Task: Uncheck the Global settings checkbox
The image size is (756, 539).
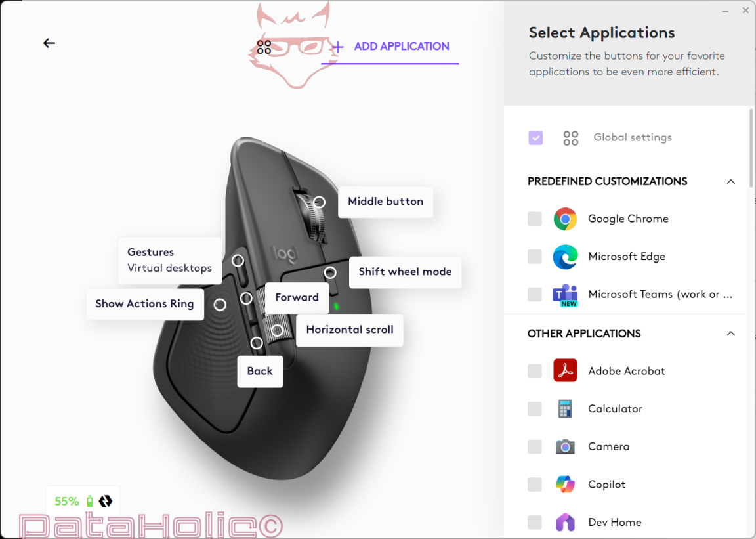Action: point(535,137)
